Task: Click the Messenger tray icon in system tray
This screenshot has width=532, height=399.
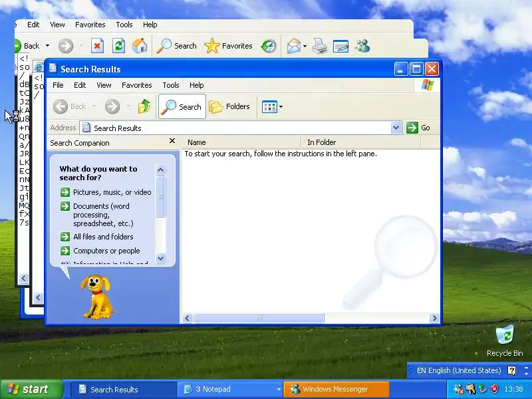Action: click(458, 389)
